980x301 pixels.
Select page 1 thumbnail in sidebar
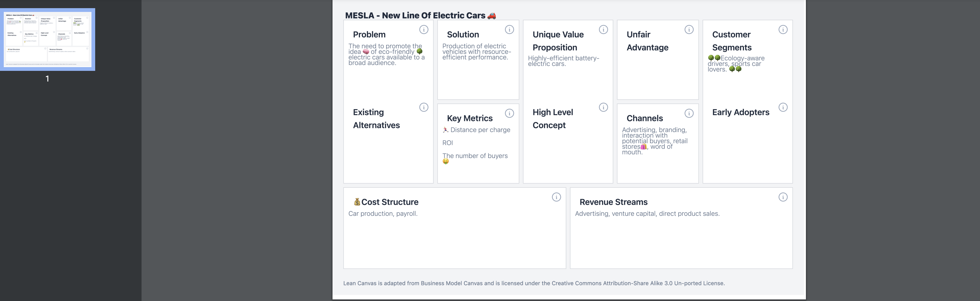48,39
